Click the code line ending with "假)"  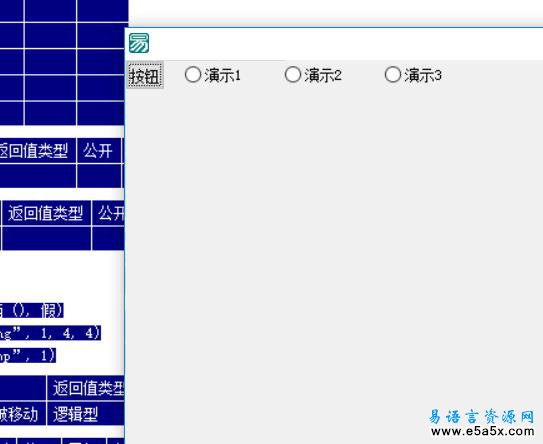click(x=32, y=311)
